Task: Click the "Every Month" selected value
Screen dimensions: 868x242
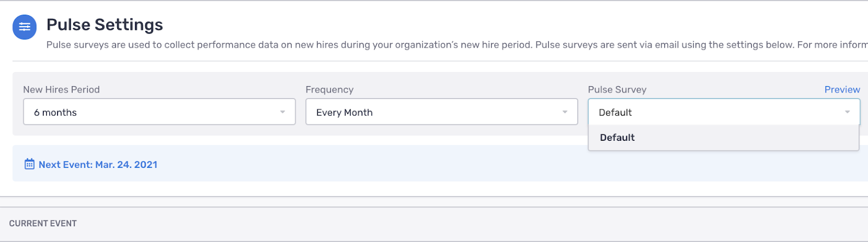Action: [x=344, y=113]
